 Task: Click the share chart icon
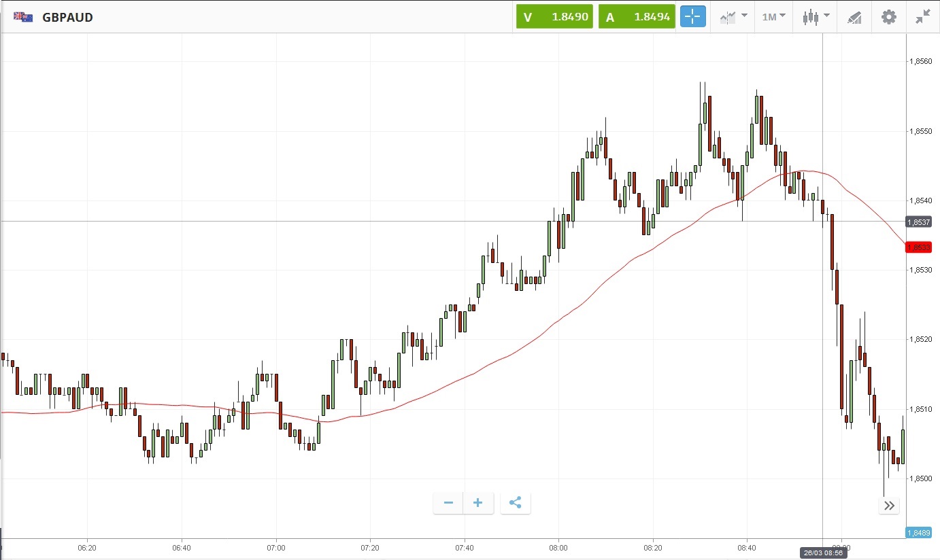point(515,503)
